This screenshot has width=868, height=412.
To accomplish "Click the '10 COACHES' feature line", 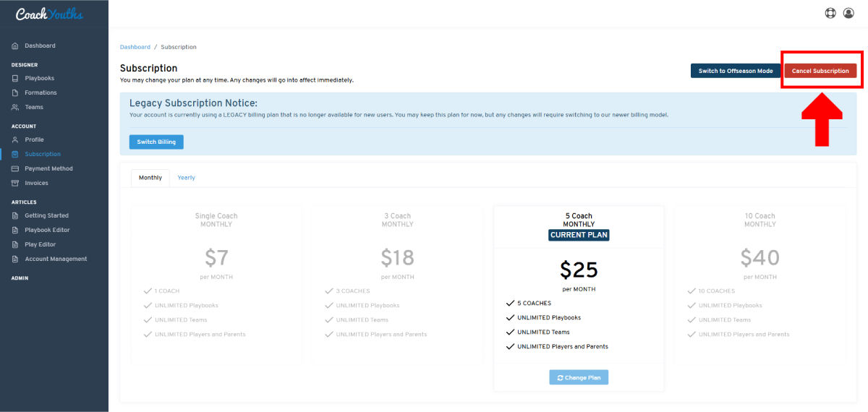I will pos(717,291).
